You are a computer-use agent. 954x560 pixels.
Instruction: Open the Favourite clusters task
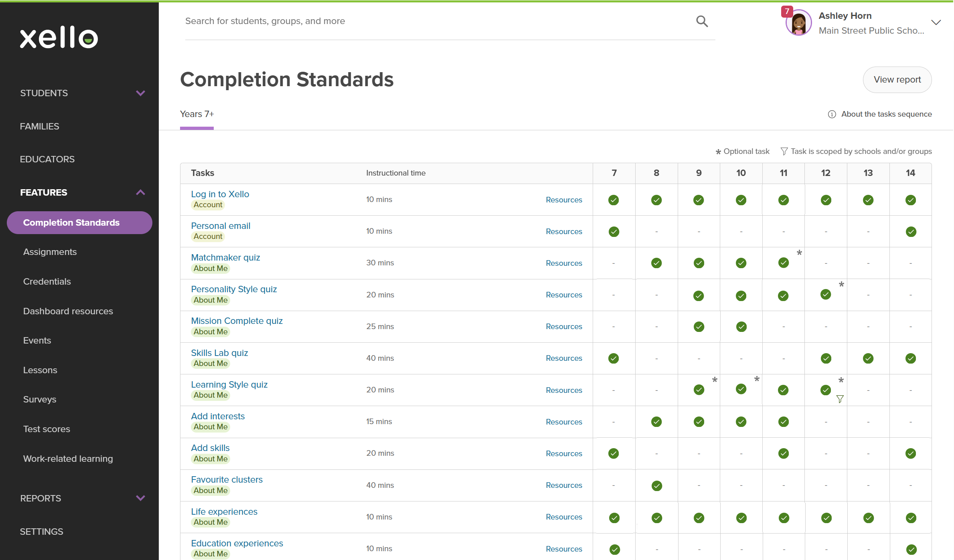click(227, 479)
